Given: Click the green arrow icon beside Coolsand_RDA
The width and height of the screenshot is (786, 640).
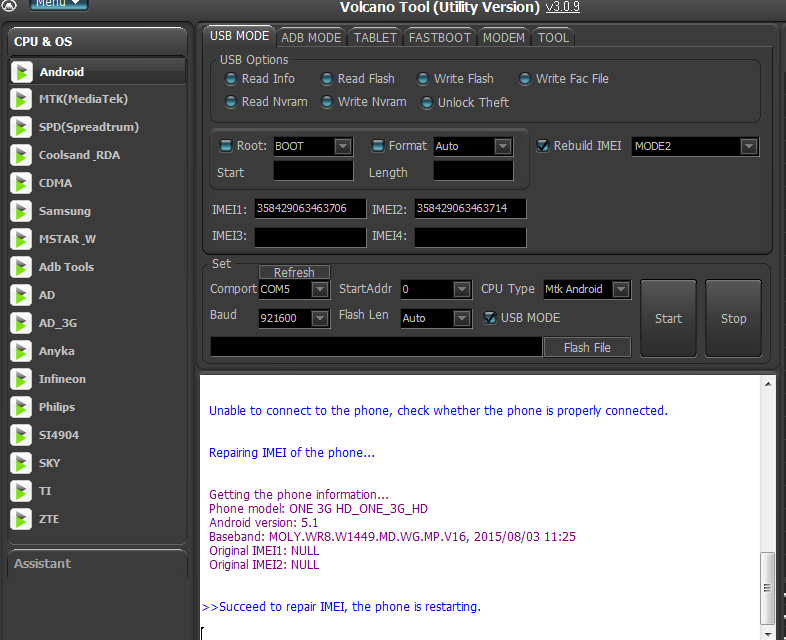Looking at the screenshot, I should point(22,155).
